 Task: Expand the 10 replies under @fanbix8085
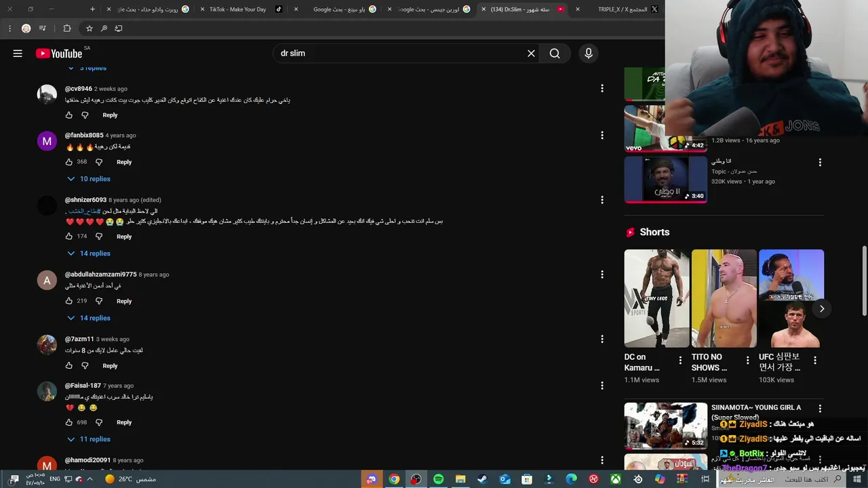[x=88, y=179]
